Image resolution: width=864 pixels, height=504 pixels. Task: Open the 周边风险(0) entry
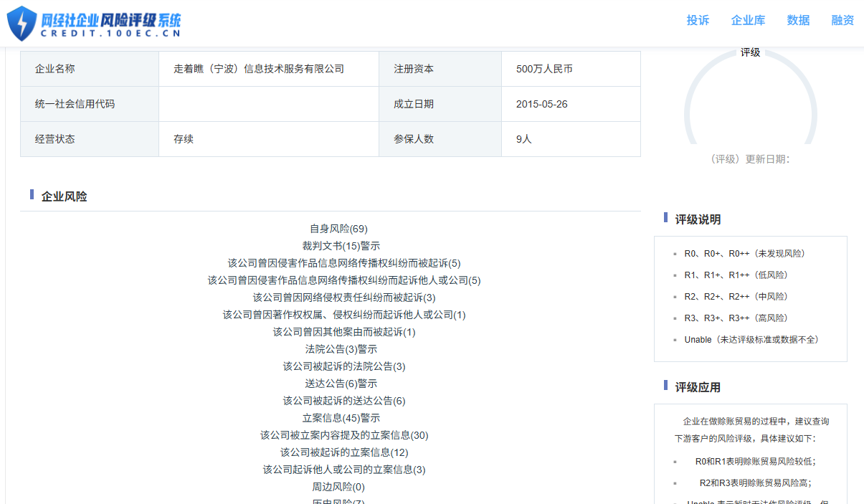pos(338,487)
